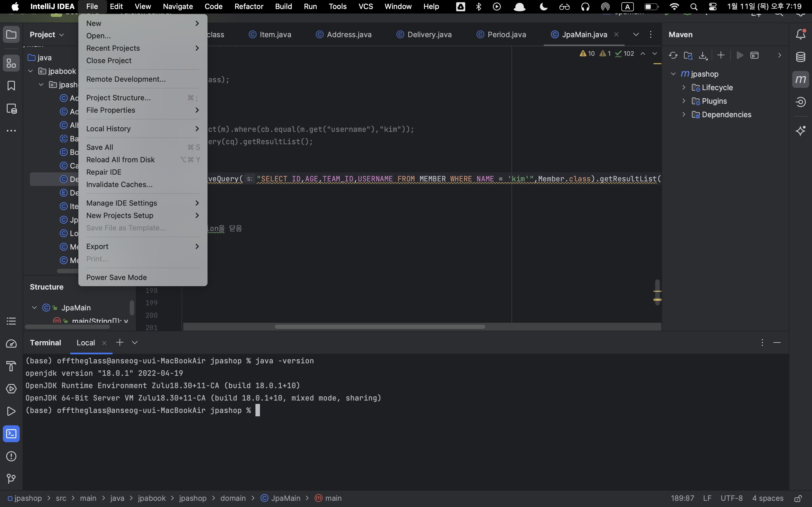The image size is (812, 507).
Task: Open Bookmarks tool window icon
Action: pos(11,86)
